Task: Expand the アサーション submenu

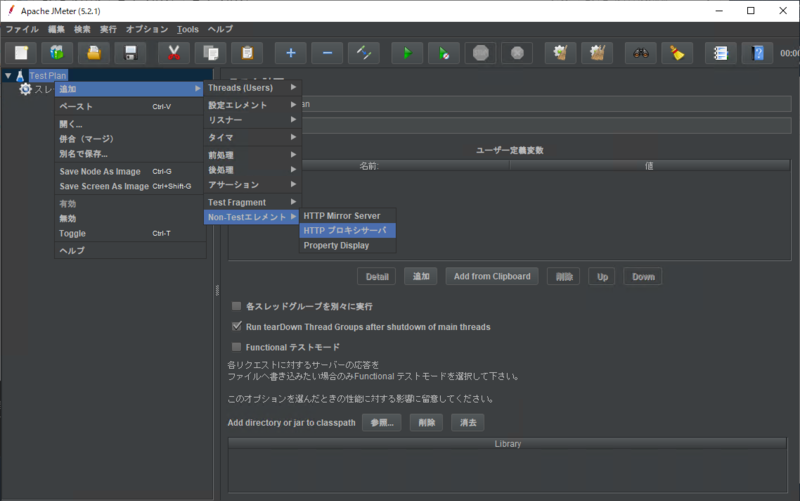Action: [252, 184]
